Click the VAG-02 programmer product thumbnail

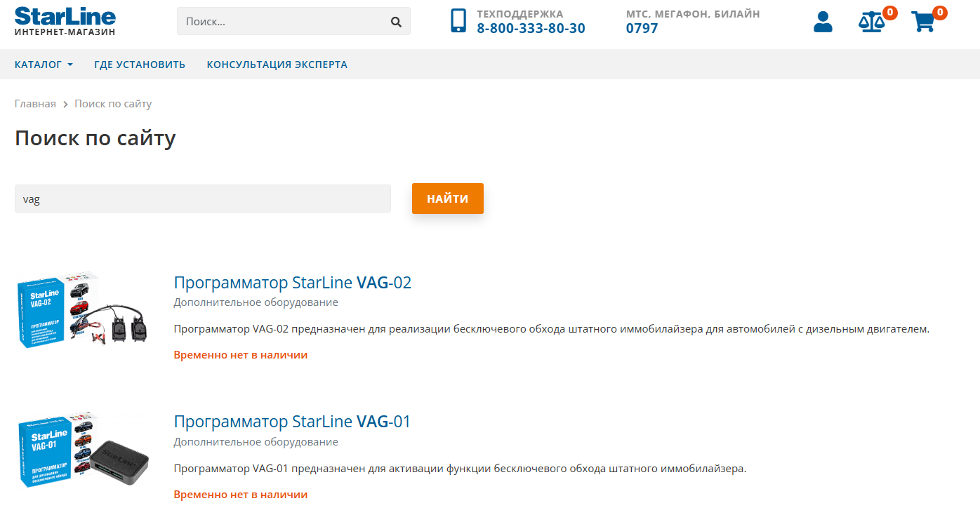tap(83, 311)
